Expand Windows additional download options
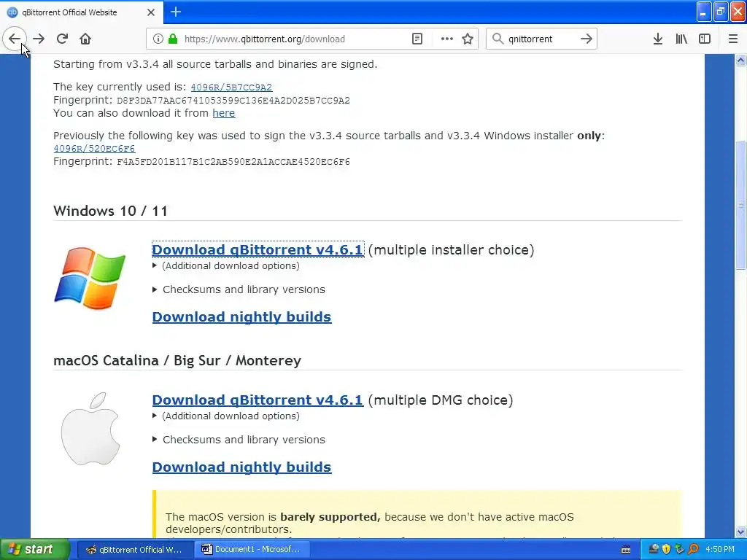The image size is (747, 560). click(226, 265)
